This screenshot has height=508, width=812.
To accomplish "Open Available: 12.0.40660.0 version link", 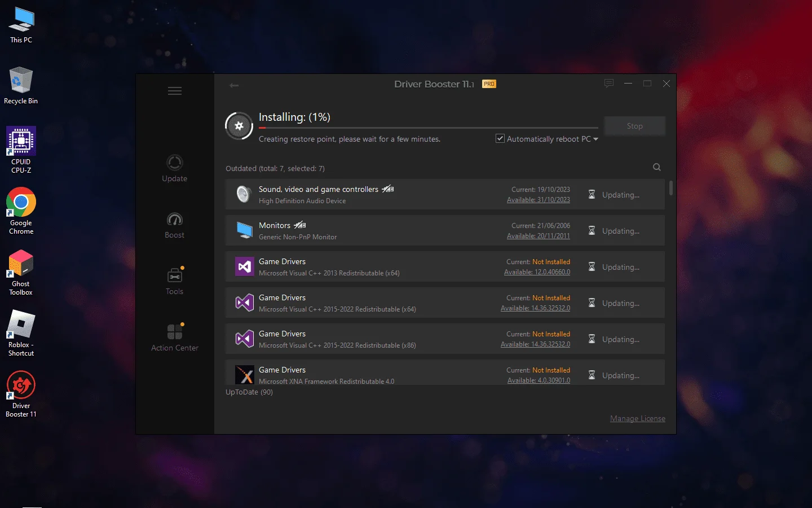I will 537,272.
